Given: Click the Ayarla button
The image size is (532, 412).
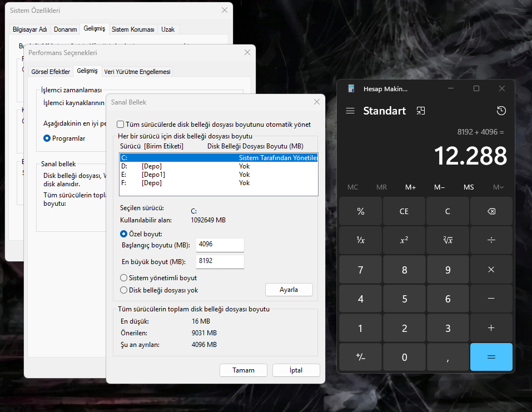Looking at the screenshot, I should coord(289,290).
